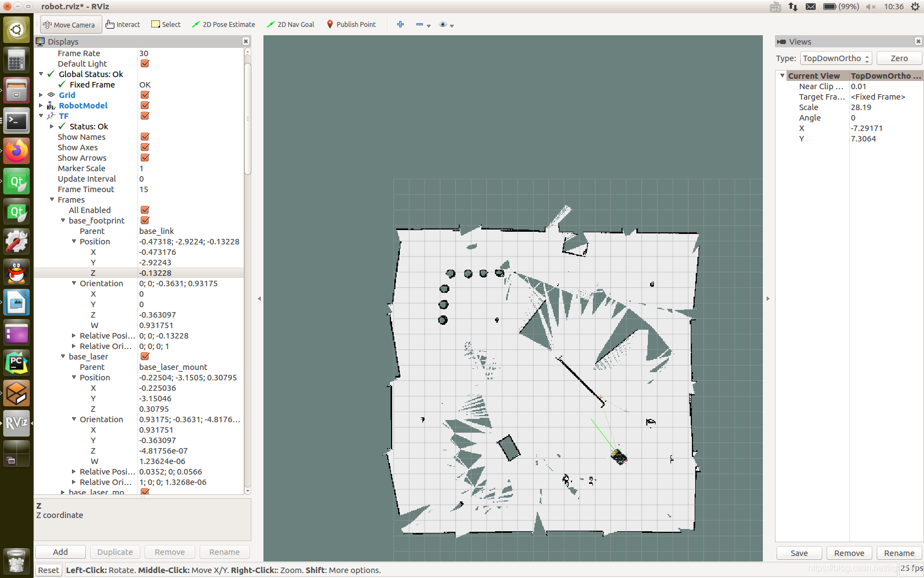Open the Trash icon in dock

(x=16, y=561)
